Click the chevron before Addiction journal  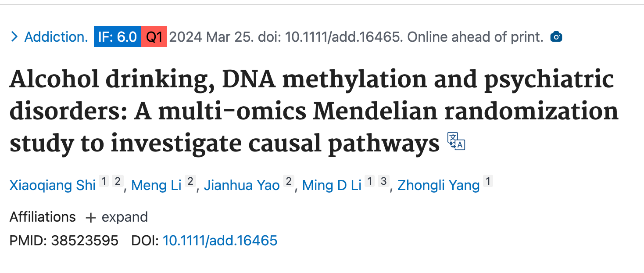(14, 37)
